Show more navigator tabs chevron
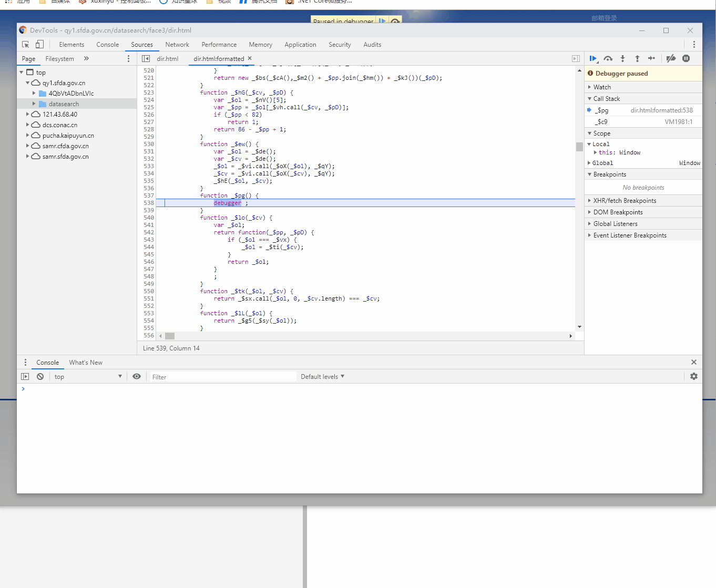The image size is (716, 588). (86, 59)
